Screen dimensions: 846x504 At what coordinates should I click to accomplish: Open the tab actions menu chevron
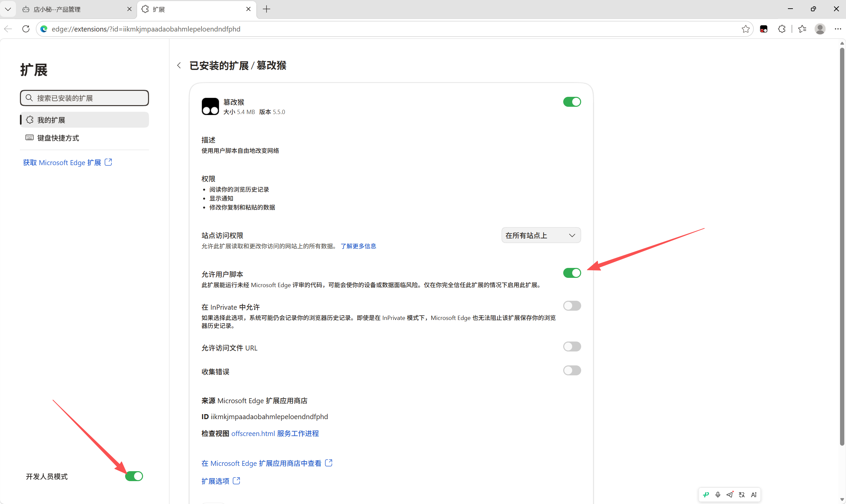coord(8,9)
